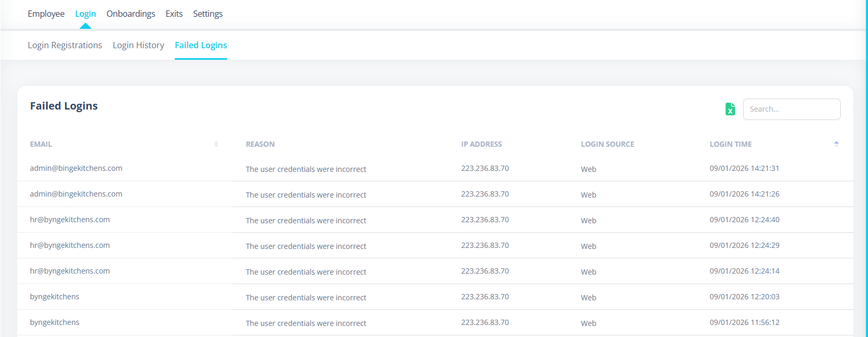Click hr@byngekitchens.com in the 12:24:40 row
Screen dimensions: 868x337
[70, 220]
